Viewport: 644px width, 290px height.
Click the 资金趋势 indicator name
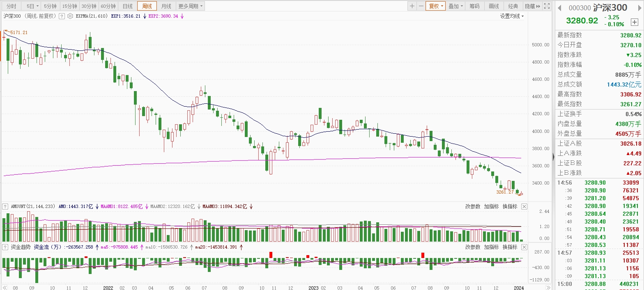[21, 247]
